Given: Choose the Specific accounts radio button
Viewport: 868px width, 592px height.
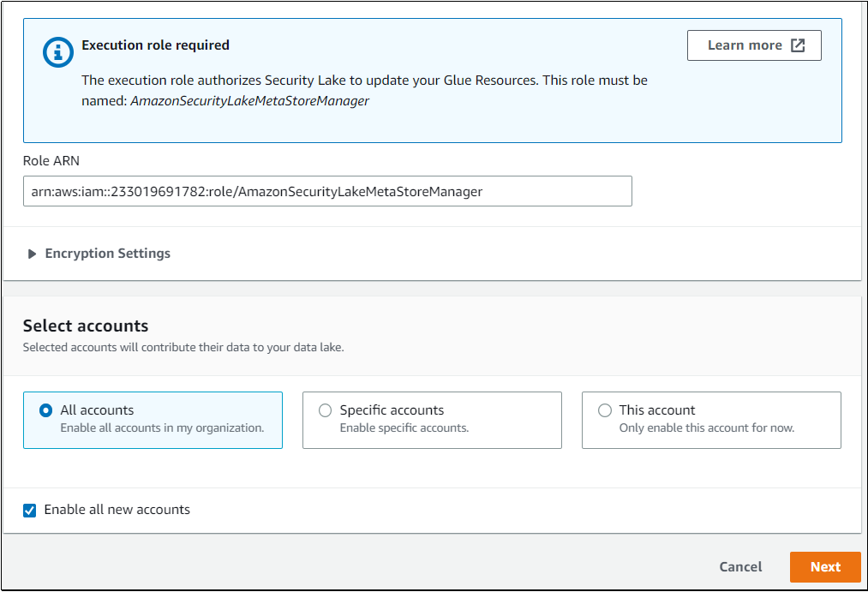Looking at the screenshot, I should click(x=326, y=410).
